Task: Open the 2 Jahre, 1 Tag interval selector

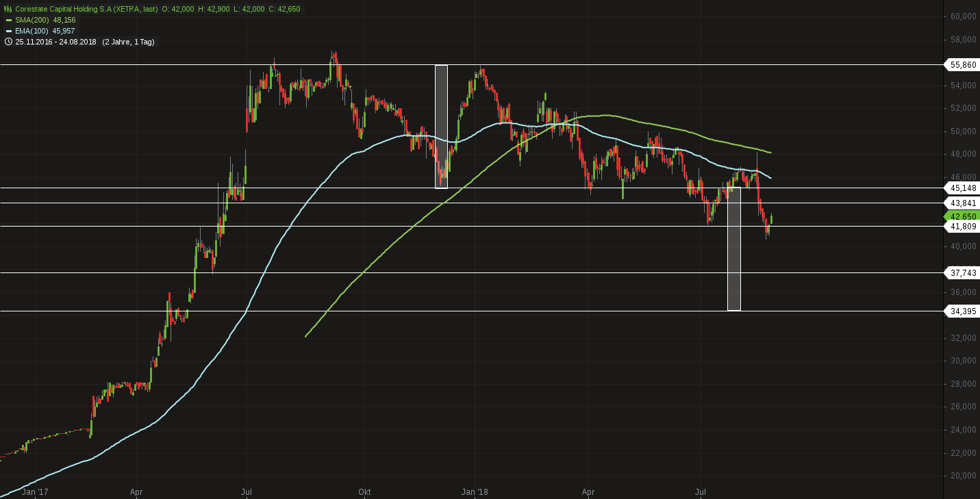Action: 130,42
